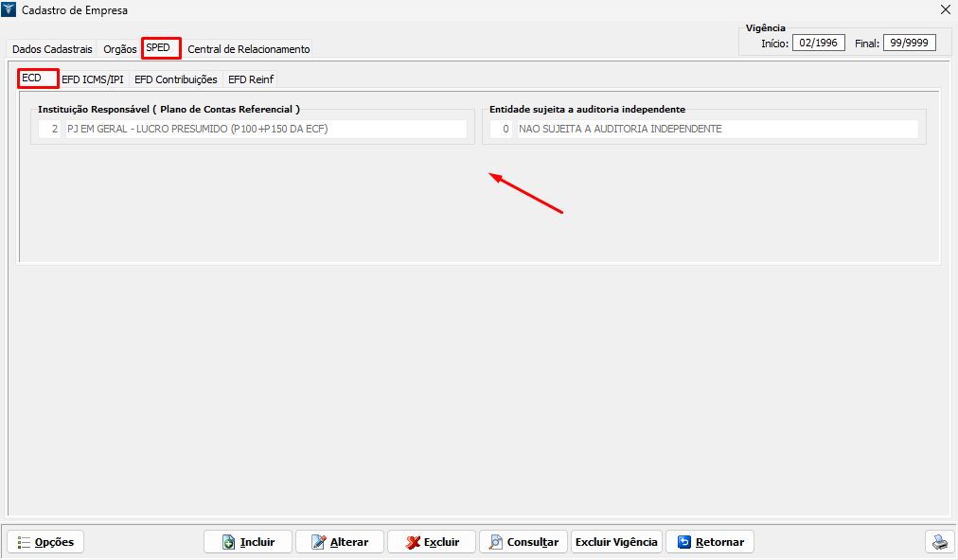Click the Excluir Vigência button
The image size is (958, 560).
pos(616,542)
